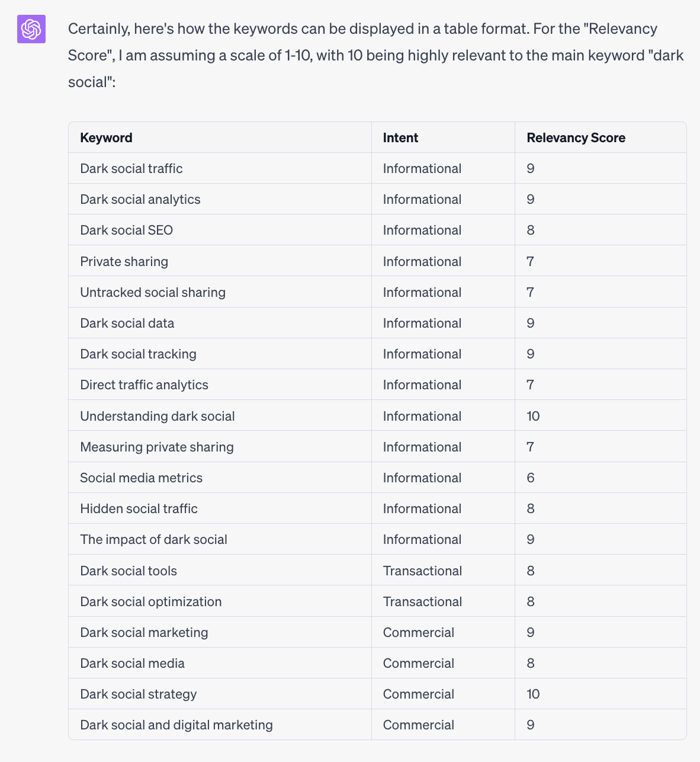Click the Intent column header
This screenshot has width=700, height=762.
(x=400, y=137)
